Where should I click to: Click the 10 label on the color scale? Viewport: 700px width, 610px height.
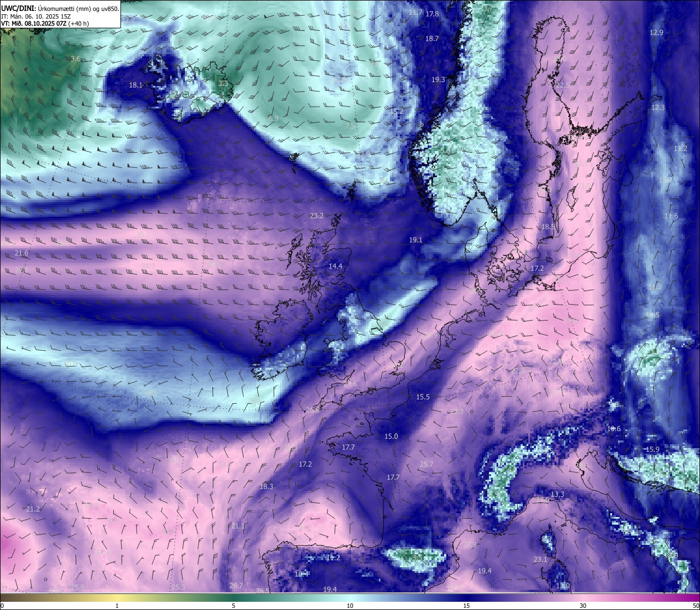349,606
